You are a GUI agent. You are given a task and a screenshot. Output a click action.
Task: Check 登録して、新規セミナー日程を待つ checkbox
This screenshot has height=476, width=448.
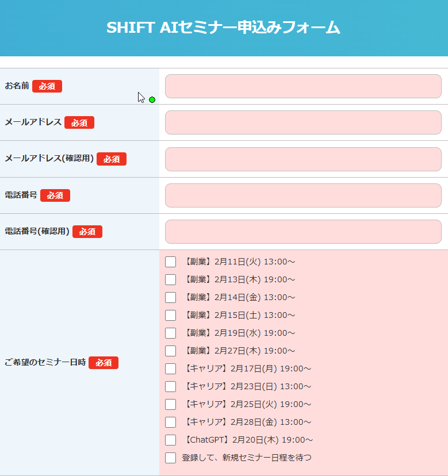pyautogui.click(x=170, y=458)
